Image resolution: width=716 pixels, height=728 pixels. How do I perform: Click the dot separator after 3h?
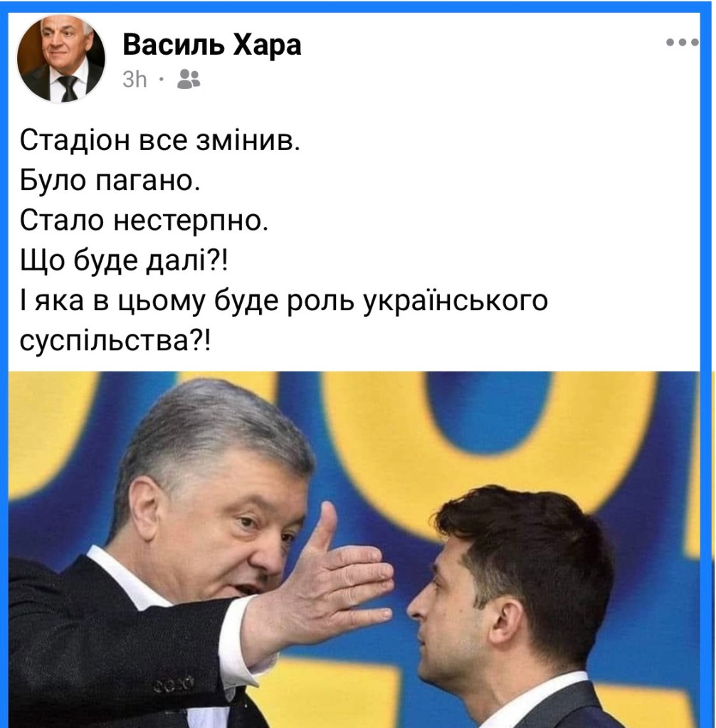click(x=162, y=80)
